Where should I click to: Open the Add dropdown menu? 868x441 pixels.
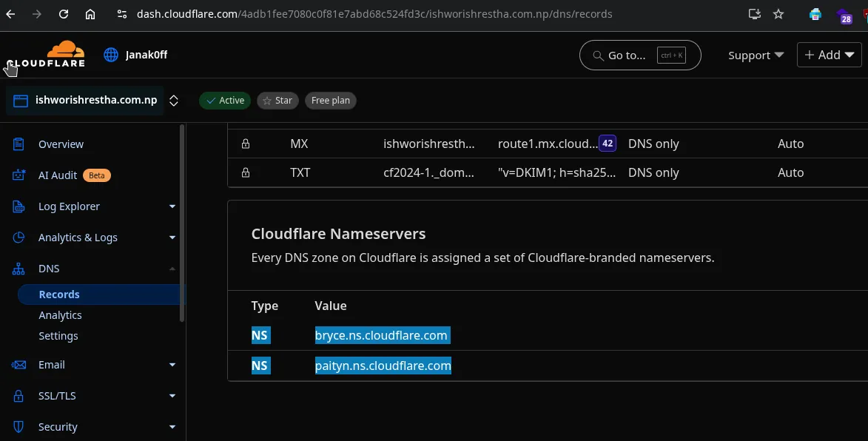(829, 55)
